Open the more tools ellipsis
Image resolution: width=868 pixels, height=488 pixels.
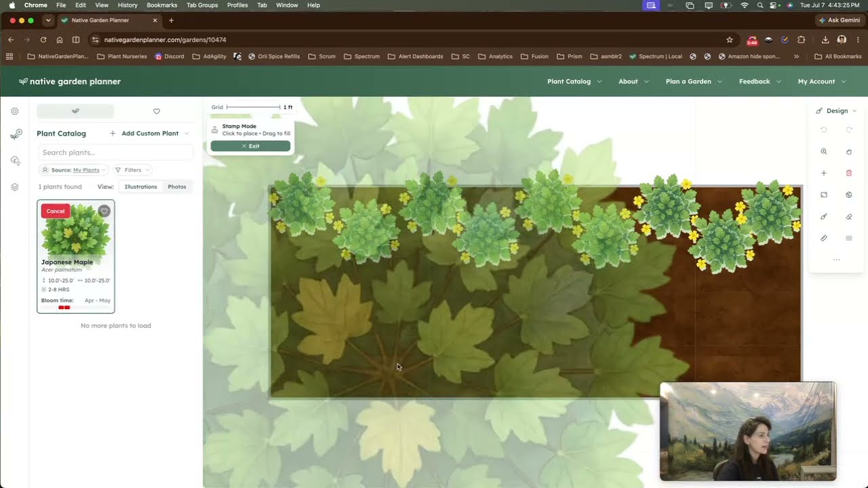tap(836, 260)
